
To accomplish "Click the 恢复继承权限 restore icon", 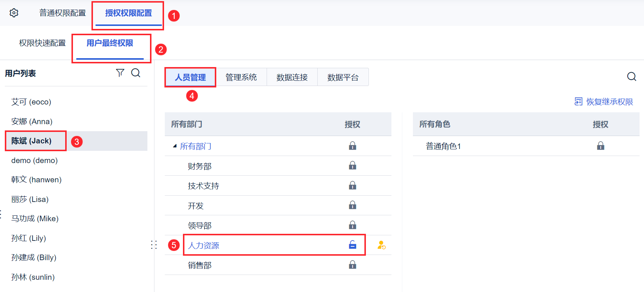I will [578, 102].
